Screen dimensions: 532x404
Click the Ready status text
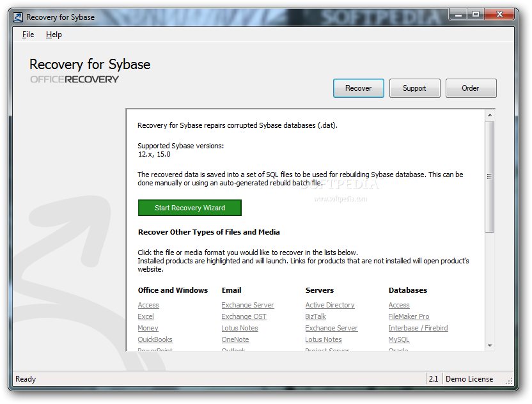pyautogui.click(x=26, y=379)
